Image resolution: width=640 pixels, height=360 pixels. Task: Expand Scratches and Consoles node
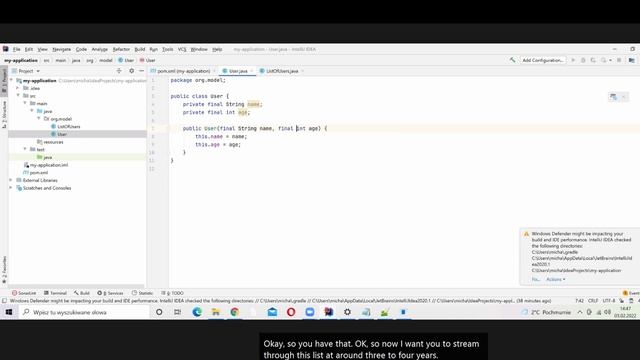pos(11,188)
